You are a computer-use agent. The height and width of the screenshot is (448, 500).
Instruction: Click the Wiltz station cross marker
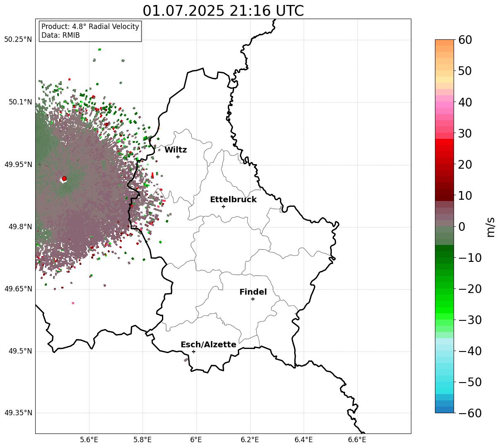[x=178, y=157]
